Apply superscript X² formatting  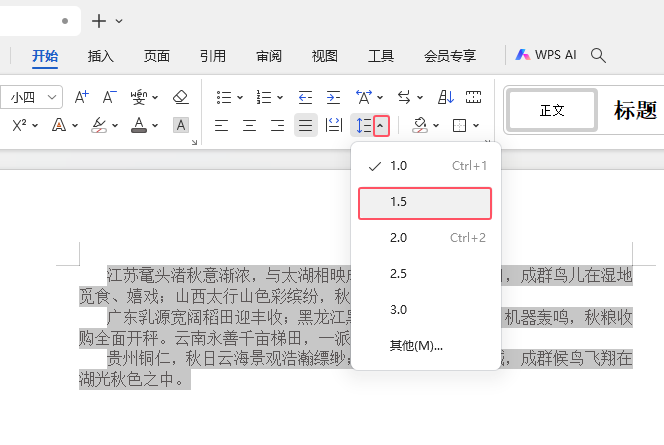(19, 125)
